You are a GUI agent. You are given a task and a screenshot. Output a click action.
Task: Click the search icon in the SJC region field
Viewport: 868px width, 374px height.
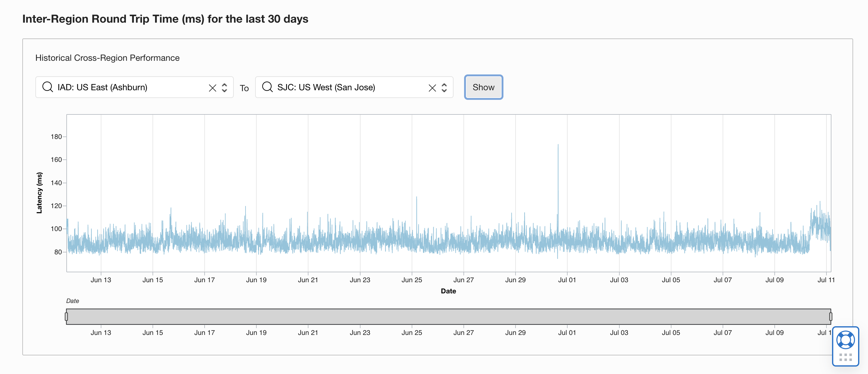point(267,87)
